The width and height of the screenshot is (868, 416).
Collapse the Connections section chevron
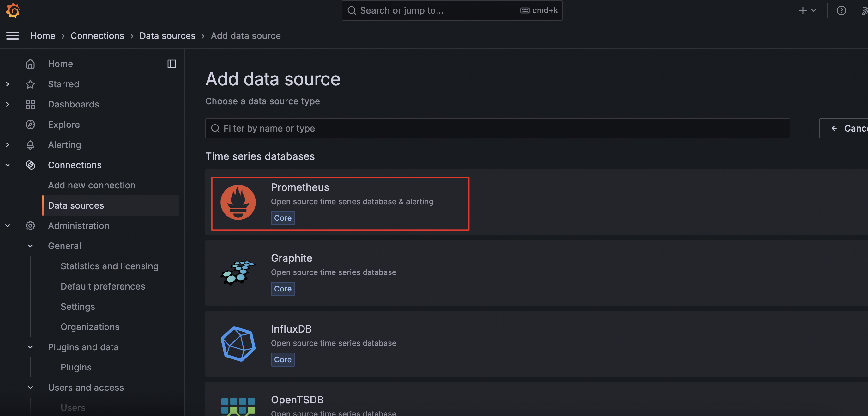coord(7,165)
